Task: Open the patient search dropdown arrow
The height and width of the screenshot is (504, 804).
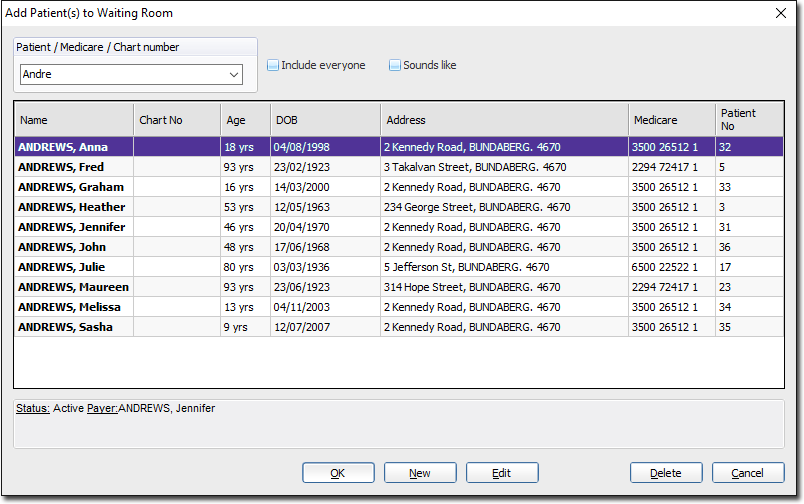Action: (234, 75)
